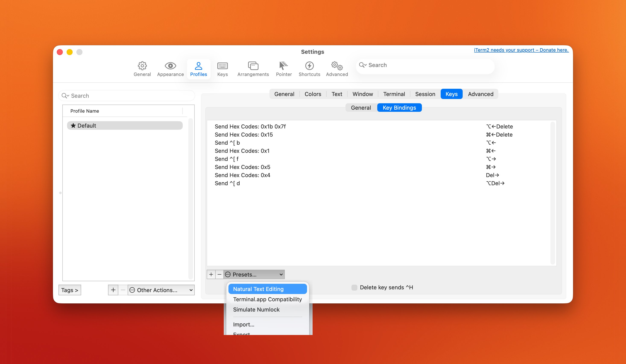Add a key binding with plus button

coord(211,274)
